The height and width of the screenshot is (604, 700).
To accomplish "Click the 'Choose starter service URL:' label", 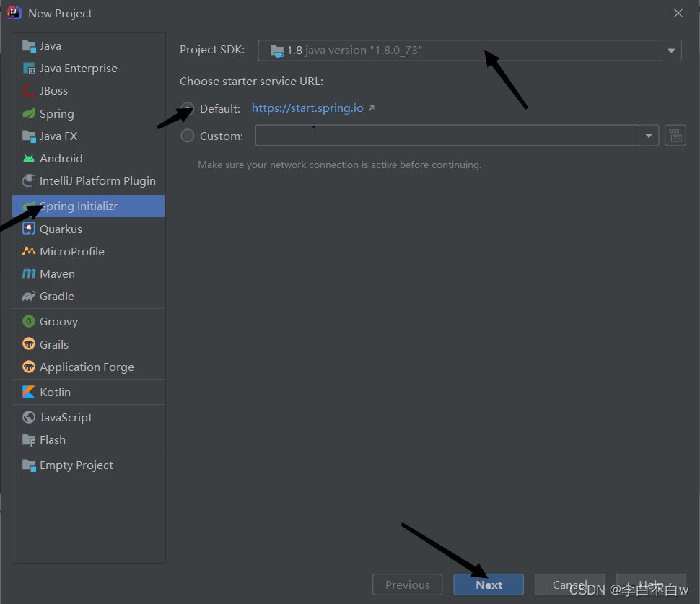I will tap(251, 82).
